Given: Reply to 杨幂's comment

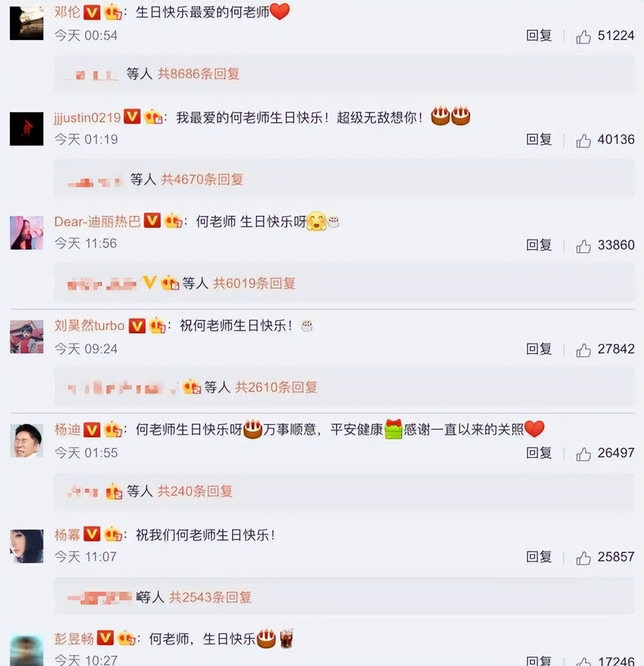Looking at the screenshot, I should coord(539,557).
